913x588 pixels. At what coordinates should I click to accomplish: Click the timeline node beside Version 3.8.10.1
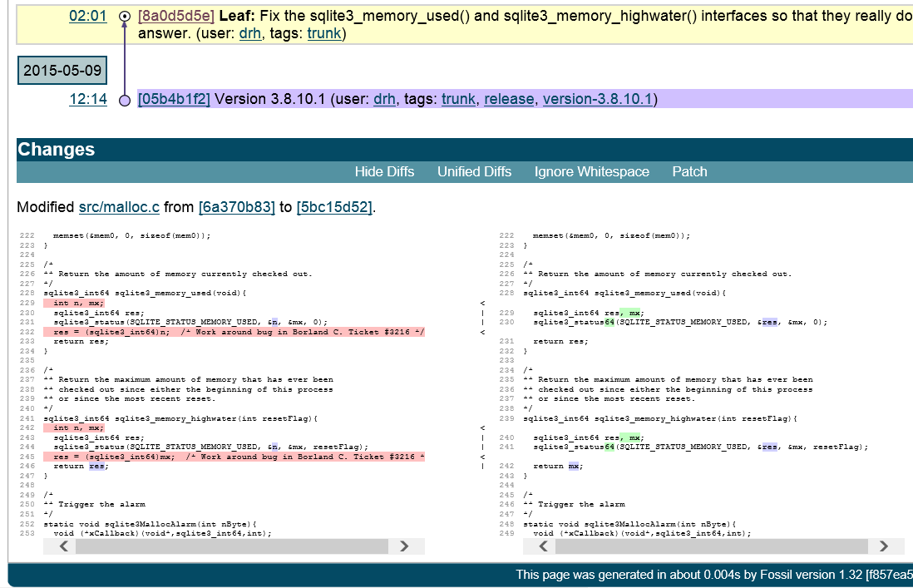(124, 99)
